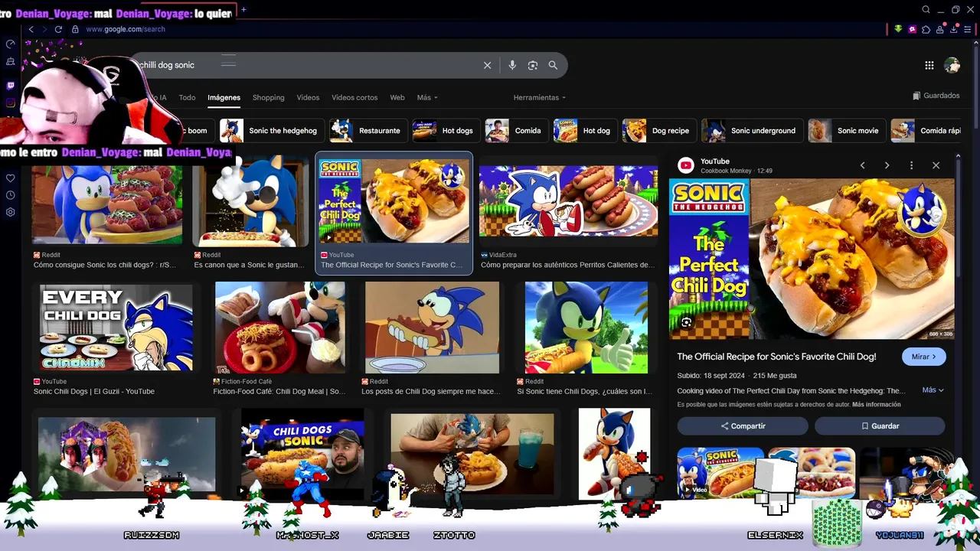
Task: Open the Google apps grid
Action: [929, 66]
